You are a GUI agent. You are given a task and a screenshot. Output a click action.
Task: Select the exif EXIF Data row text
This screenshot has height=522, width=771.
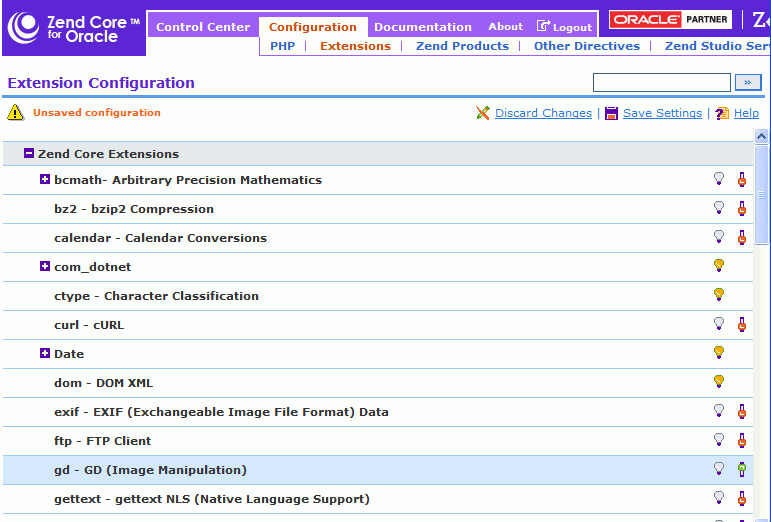tap(221, 412)
